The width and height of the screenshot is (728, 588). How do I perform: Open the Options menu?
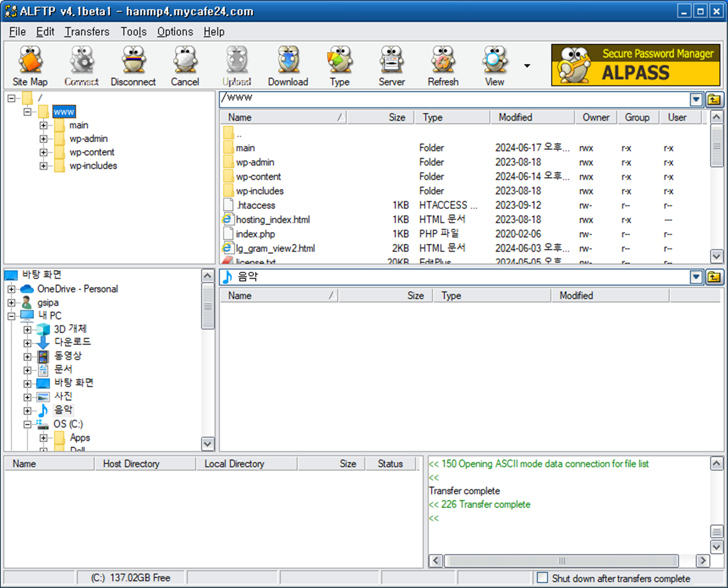tap(174, 31)
